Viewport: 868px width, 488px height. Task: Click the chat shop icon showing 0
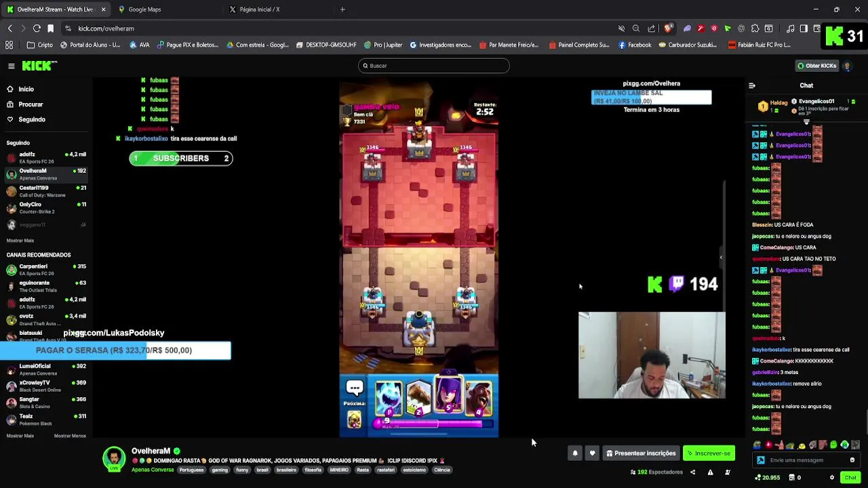(x=795, y=478)
